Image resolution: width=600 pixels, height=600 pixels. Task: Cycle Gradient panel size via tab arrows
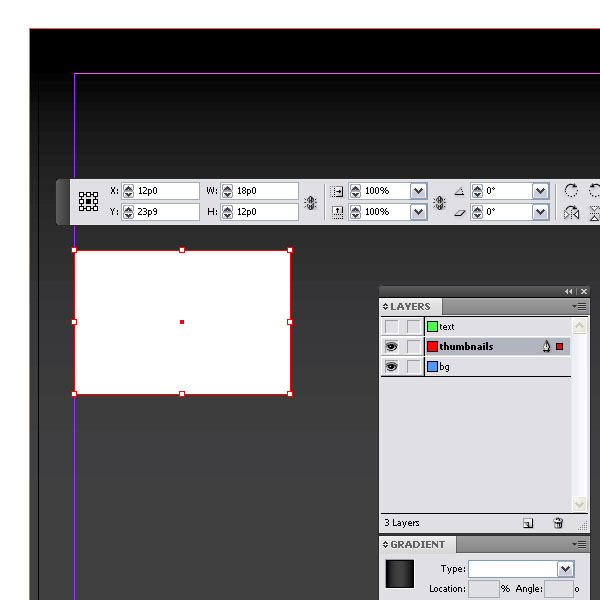pyautogui.click(x=385, y=544)
